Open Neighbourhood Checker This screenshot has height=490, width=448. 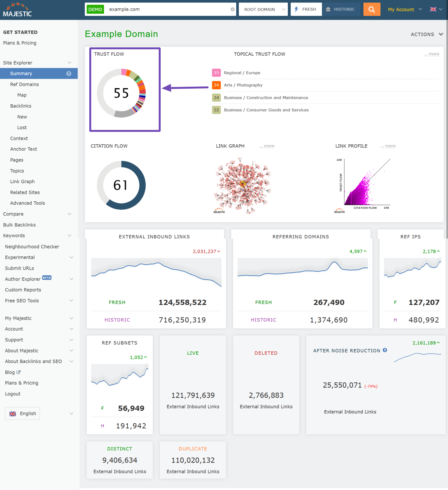(32, 247)
